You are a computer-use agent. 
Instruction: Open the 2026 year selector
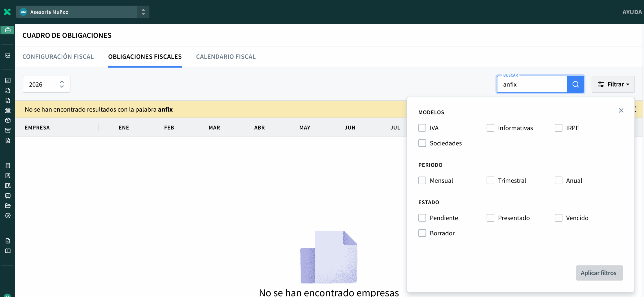pyautogui.click(x=47, y=84)
